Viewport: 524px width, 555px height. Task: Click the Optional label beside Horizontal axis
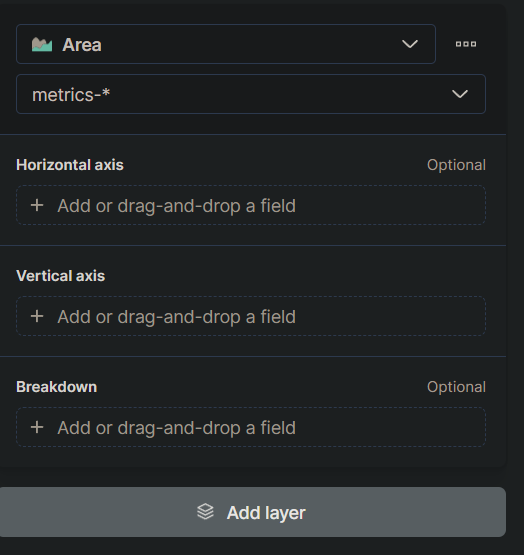[x=456, y=165]
